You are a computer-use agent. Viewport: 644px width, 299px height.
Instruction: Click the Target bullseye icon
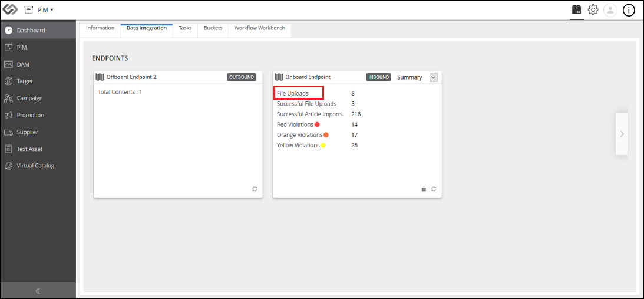coord(8,81)
